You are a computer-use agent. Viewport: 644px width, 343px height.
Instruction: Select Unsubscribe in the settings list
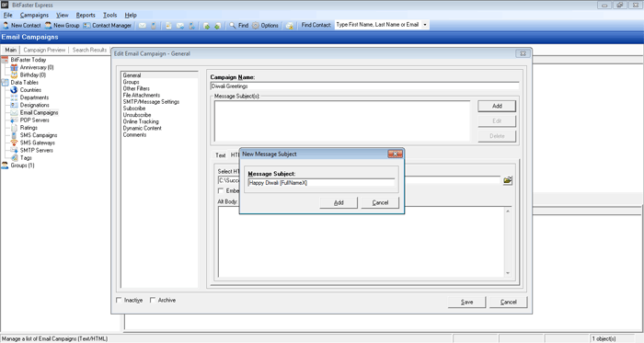click(137, 115)
